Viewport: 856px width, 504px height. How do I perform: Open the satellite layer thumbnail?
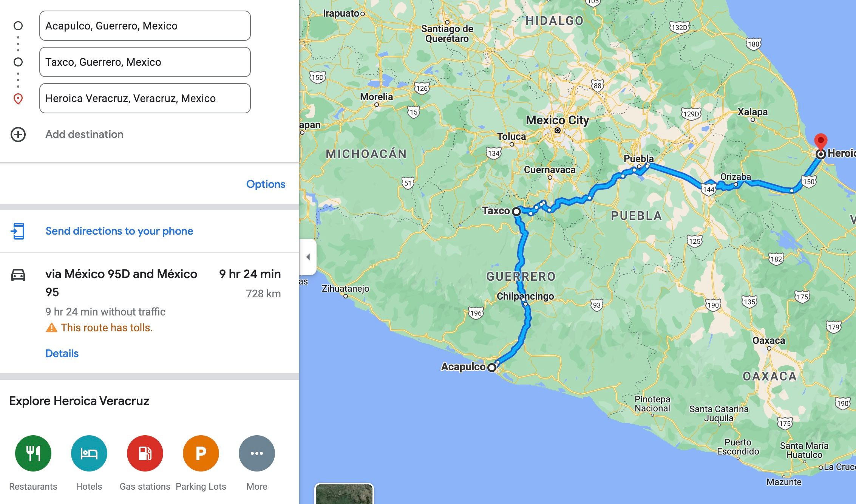[x=344, y=494]
